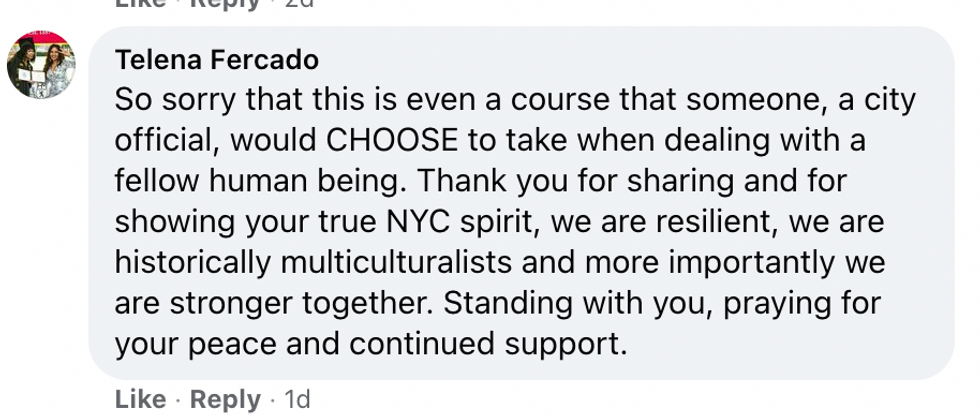Image resolution: width=980 pixels, height=418 pixels.
Task: Open the 1d timestamp under the comment
Action: click(297, 400)
